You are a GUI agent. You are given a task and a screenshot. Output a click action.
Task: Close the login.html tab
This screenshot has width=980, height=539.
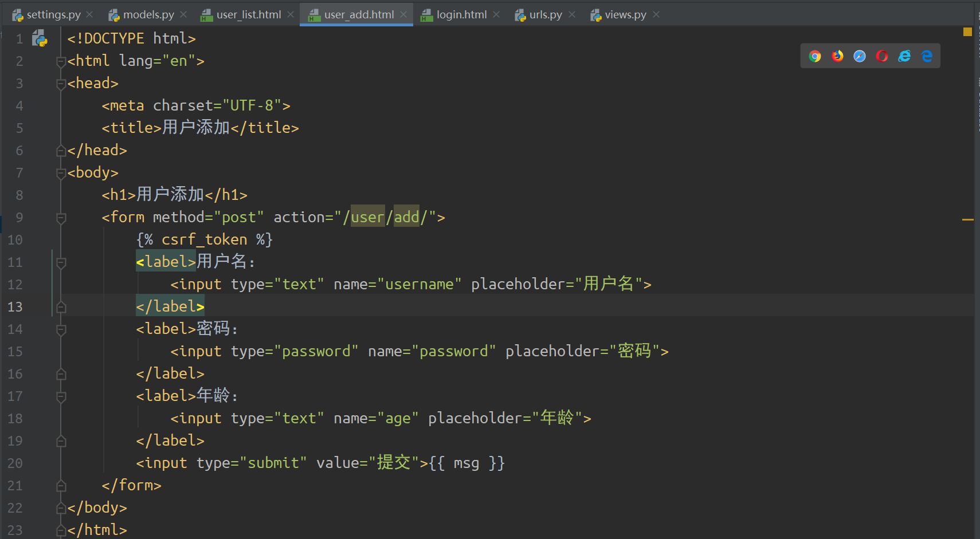(x=496, y=15)
